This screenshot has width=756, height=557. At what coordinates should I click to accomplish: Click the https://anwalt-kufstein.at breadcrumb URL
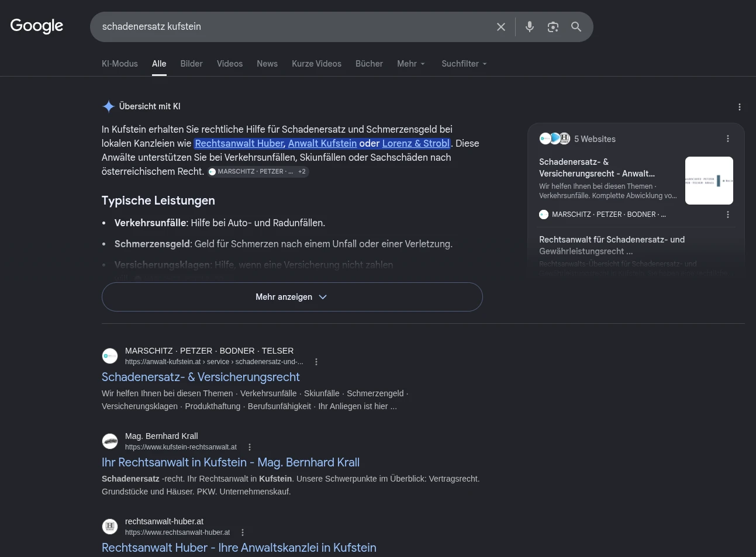(x=214, y=362)
